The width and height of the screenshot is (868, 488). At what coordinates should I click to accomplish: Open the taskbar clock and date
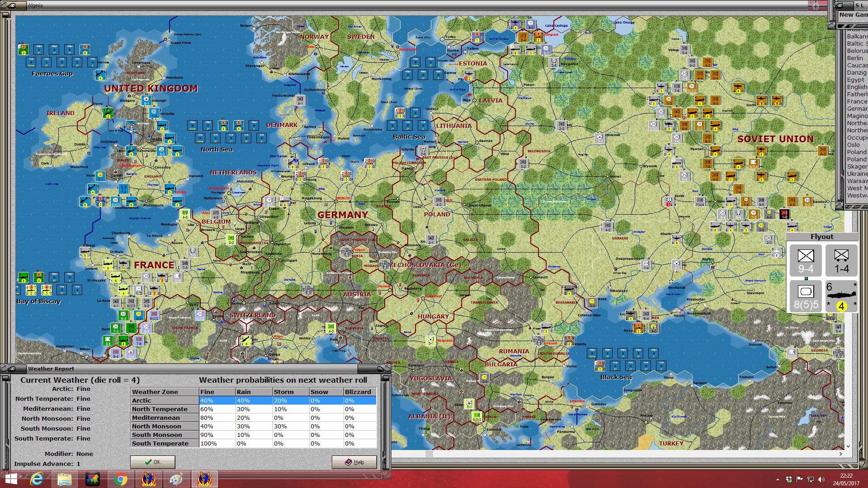846,479
